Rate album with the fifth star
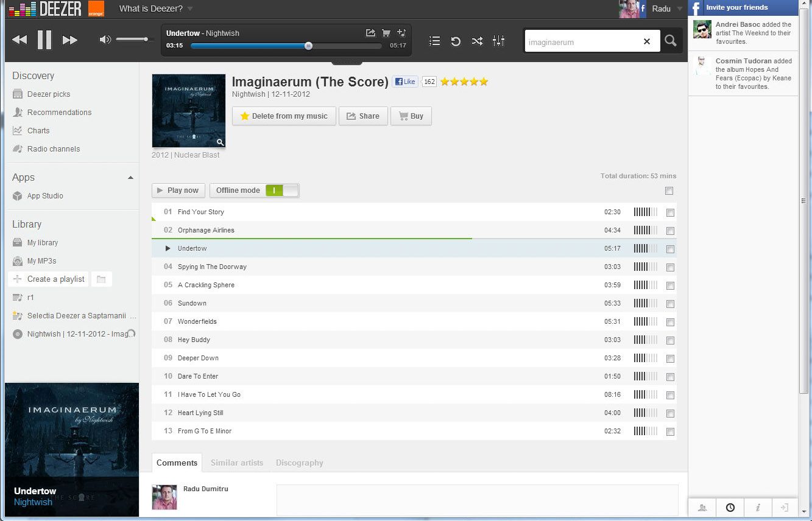 484,82
